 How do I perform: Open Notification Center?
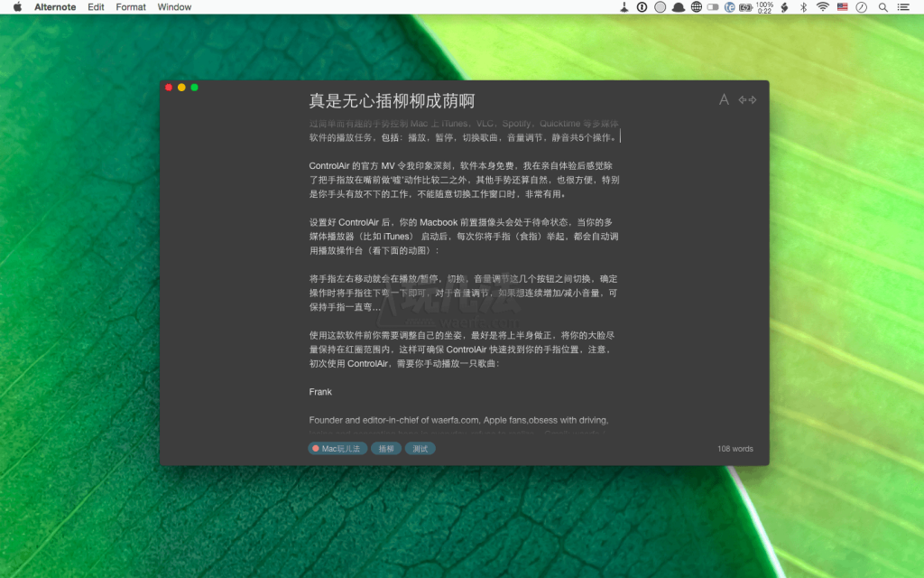(902, 7)
